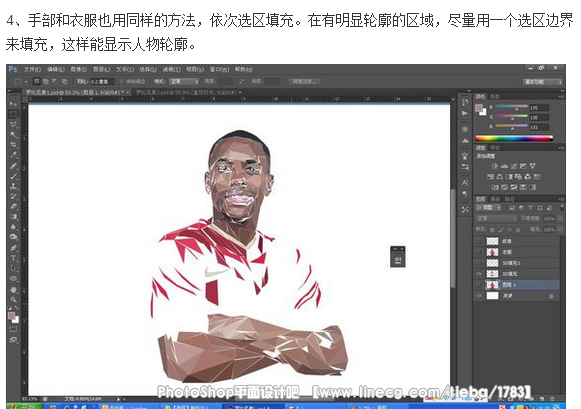Open the layer filter type dropdown
The height and width of the screenshot is (409, 581).
tap(488, 207)
